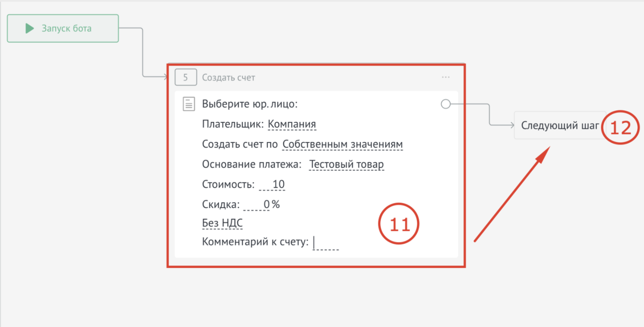Click the step number 5 badge

tap(186, 78)
